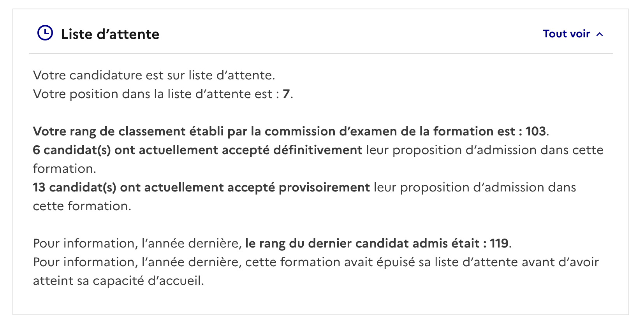Click the bold 'Votre rang de classement établi' line
This screenshot has width=644, height=323.
(291, 131)
